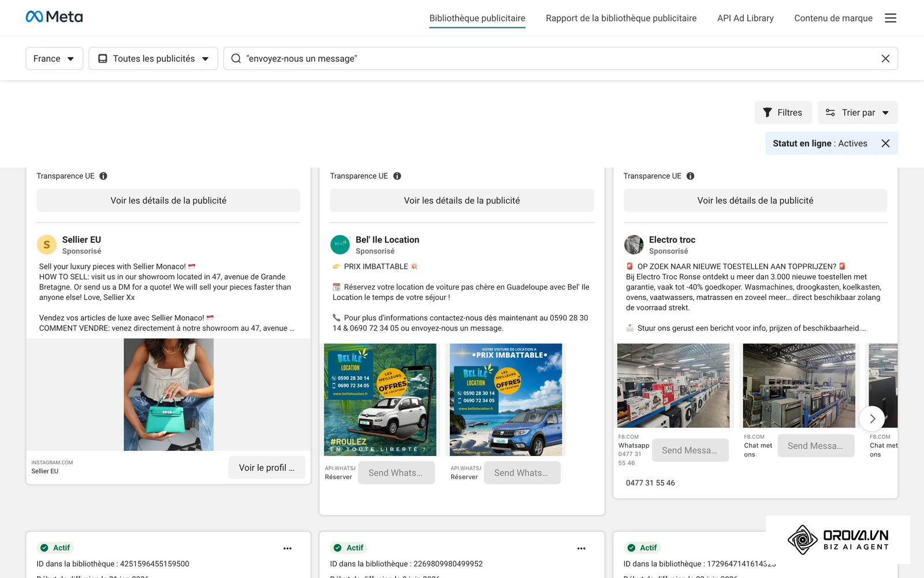Click info icon on Sellier EU Transparence UE
This screenshot has width=924, height=578.
[x=103, y=176]
